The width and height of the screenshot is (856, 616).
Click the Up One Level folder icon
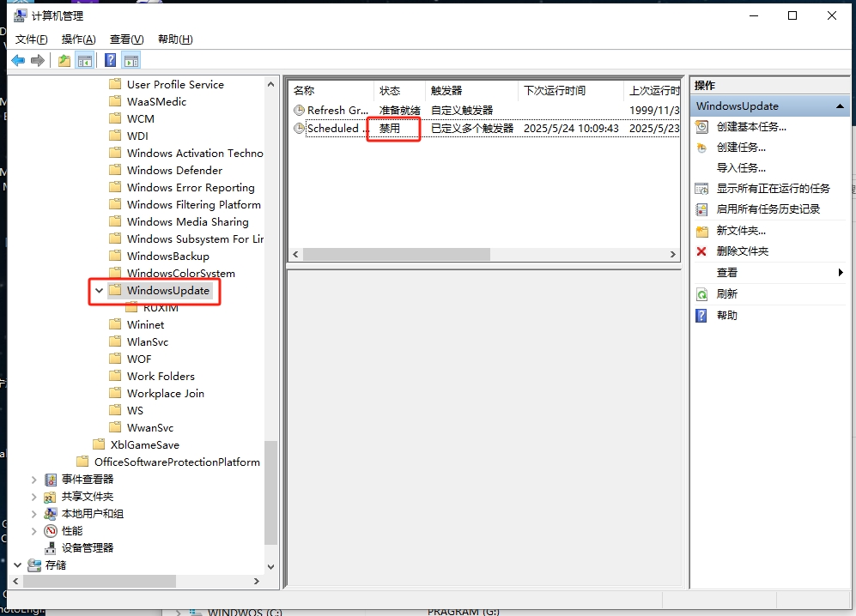pos(64,60)
